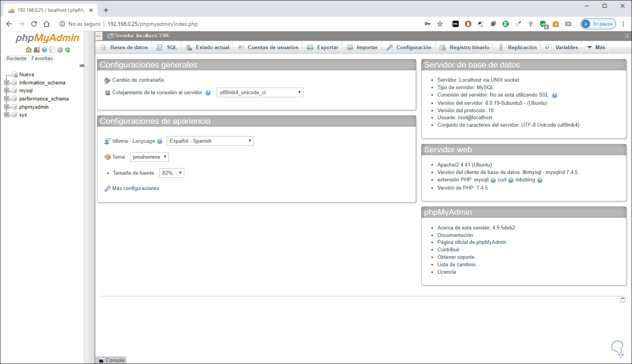Click the umbrella extension icon
The image size is (632, 364).
tap(481, 24)
